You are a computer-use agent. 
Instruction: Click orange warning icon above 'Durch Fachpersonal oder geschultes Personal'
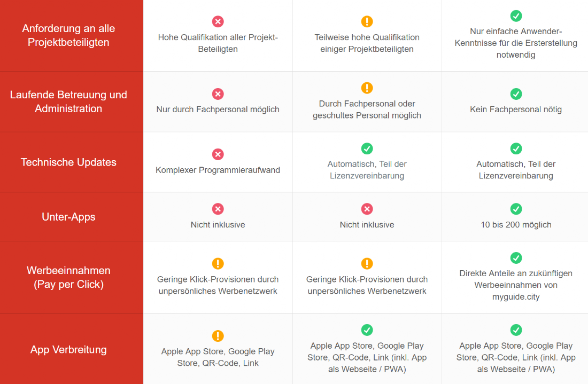pos(367,88)
